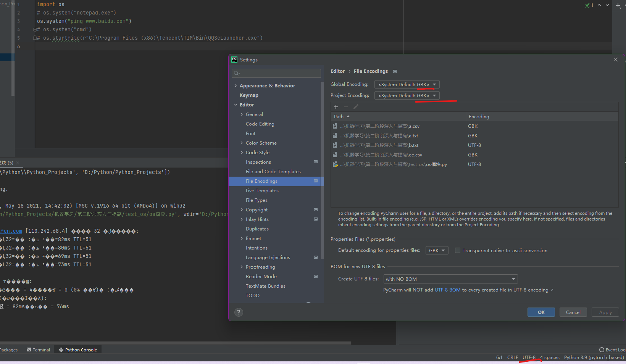Click the os模块.py Python file icon

tap(335, 164)
